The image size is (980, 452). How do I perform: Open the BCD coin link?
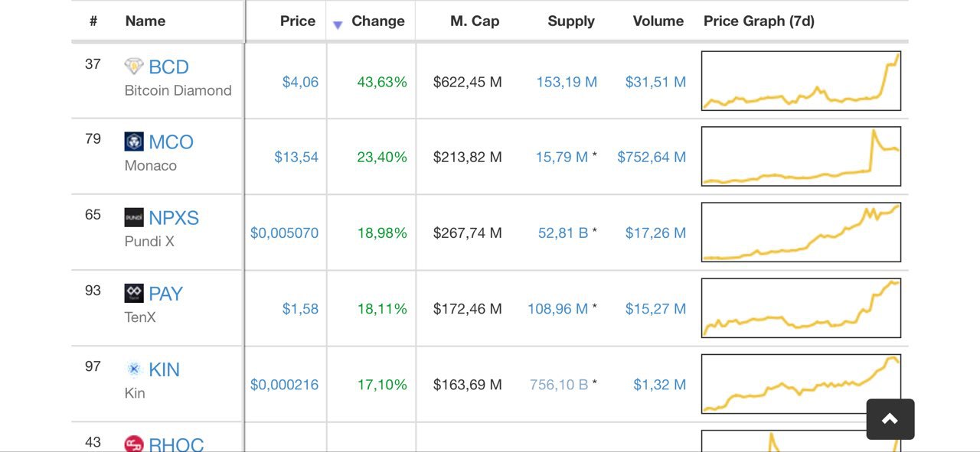click(x=168, y=67)
